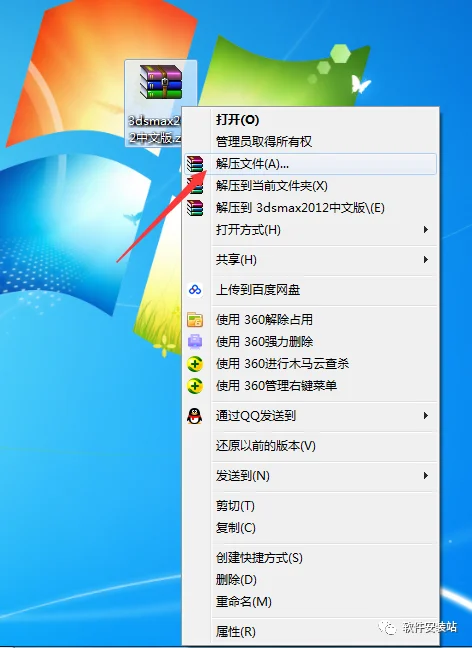This screenshot has width=472, height=648.
Task: Click the QQ penguin icon
Action: tap(195, 416)
